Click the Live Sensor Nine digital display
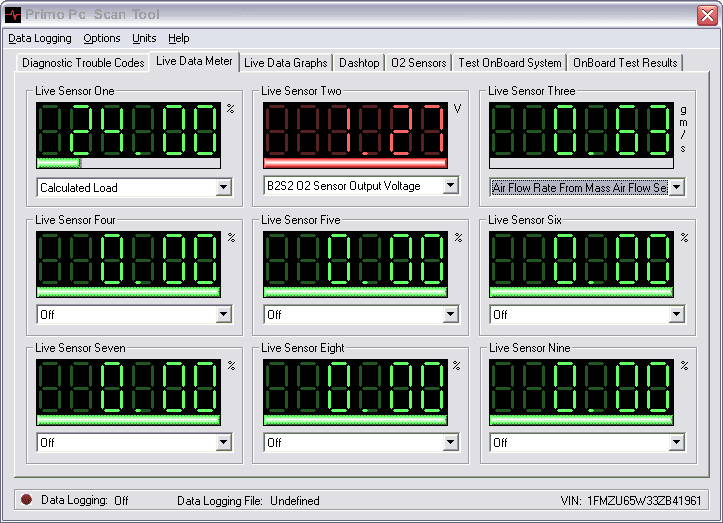This screenshot has height=523, width=723. 581,386
